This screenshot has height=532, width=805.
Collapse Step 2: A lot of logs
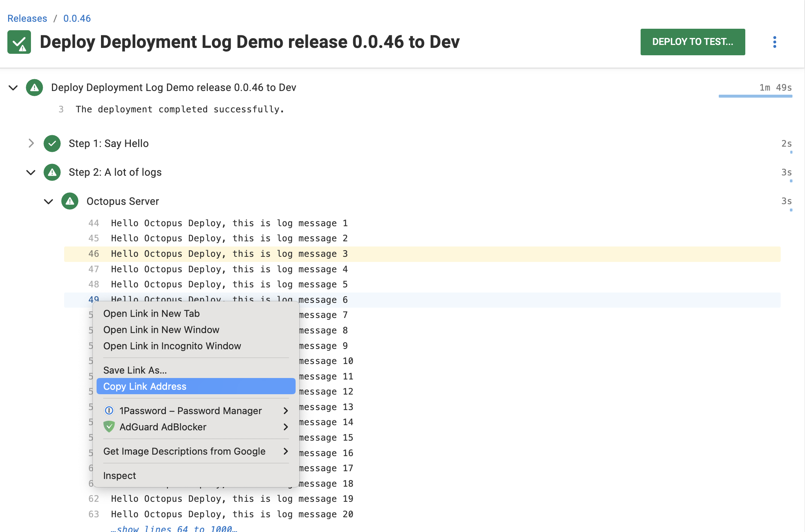point(31,172)
